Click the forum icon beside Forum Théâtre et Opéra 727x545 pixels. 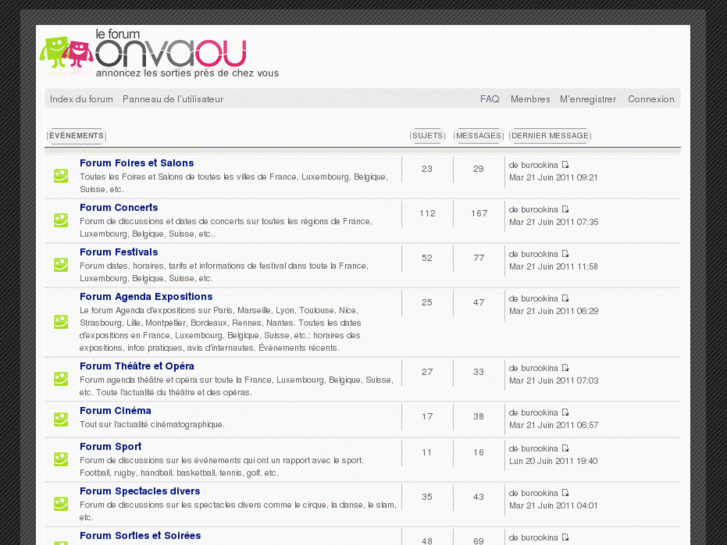(61, 379)
